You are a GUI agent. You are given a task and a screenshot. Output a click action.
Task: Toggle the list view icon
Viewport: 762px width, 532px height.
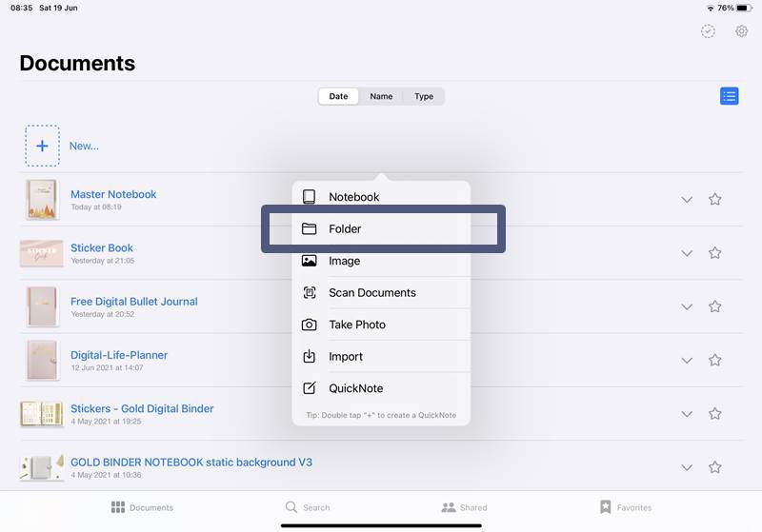[x=729, y=96]
